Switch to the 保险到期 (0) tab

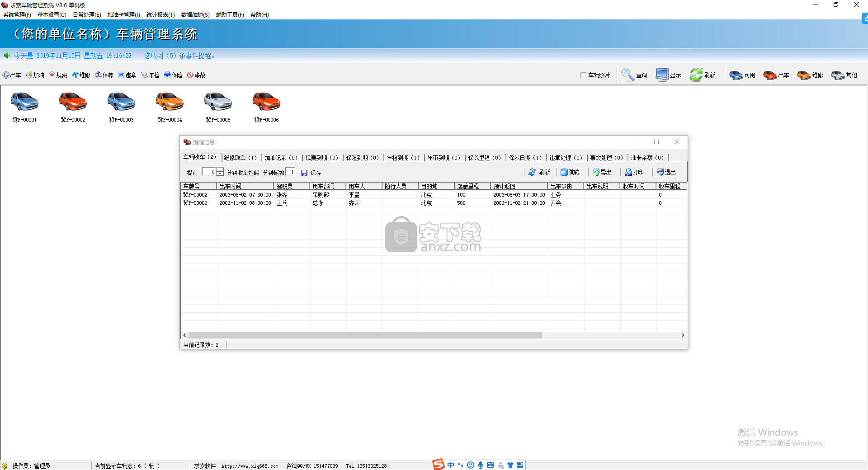(363, 158)
